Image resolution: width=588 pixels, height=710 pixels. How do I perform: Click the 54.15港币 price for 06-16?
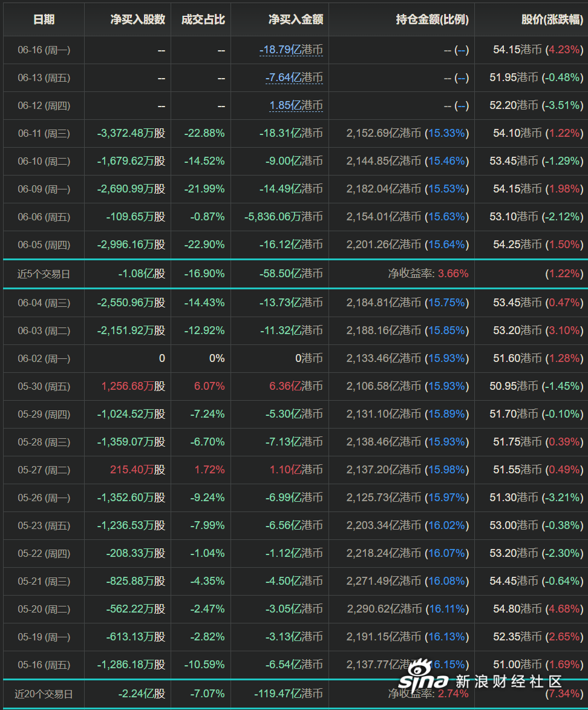coord(517,50)
